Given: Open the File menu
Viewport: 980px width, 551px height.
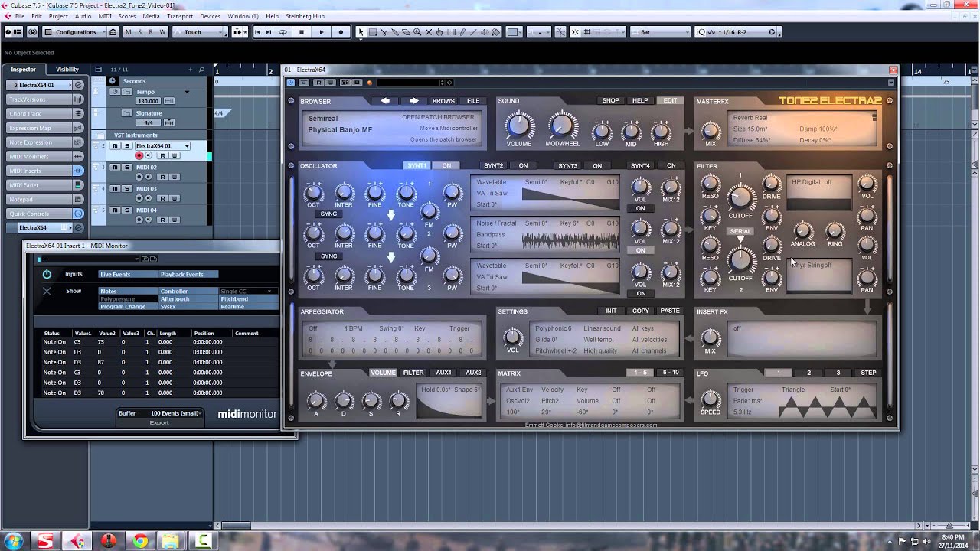Looking at the screenshot, I should pyautogui.click(x=19, y=16).
